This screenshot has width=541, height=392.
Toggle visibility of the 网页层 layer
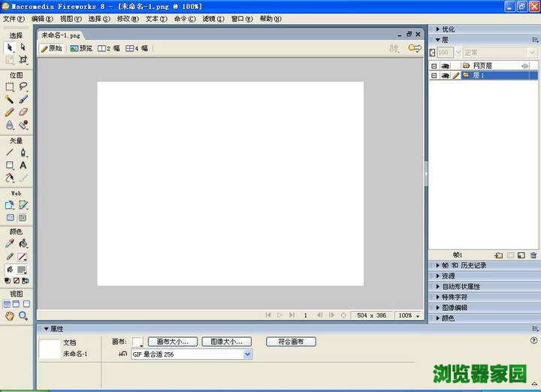445,66
